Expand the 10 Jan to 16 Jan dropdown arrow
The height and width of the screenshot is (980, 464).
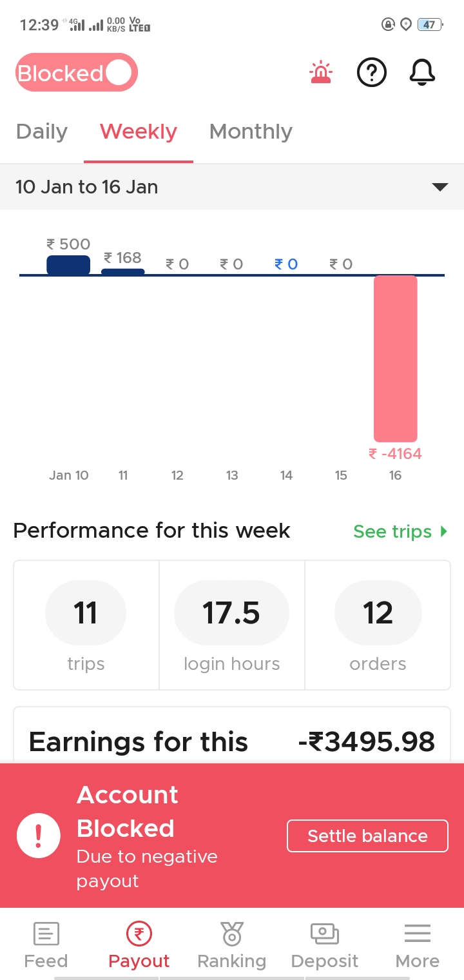[440, 187]
